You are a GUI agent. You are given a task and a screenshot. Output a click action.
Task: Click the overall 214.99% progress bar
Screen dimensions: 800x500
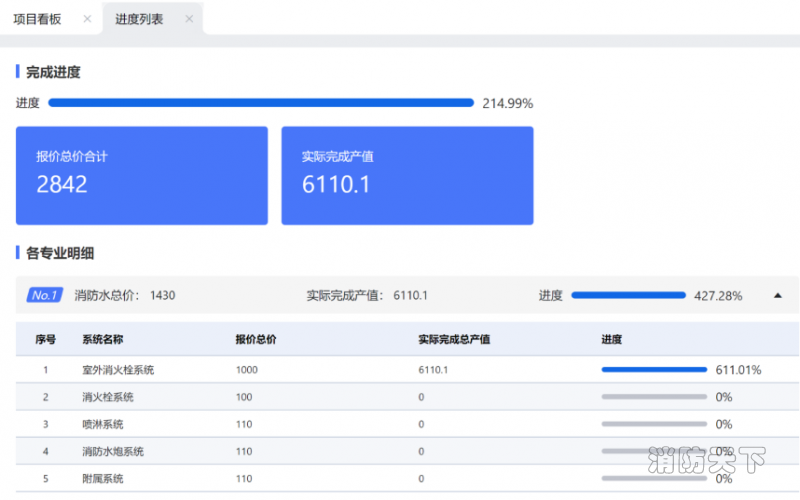260,102
